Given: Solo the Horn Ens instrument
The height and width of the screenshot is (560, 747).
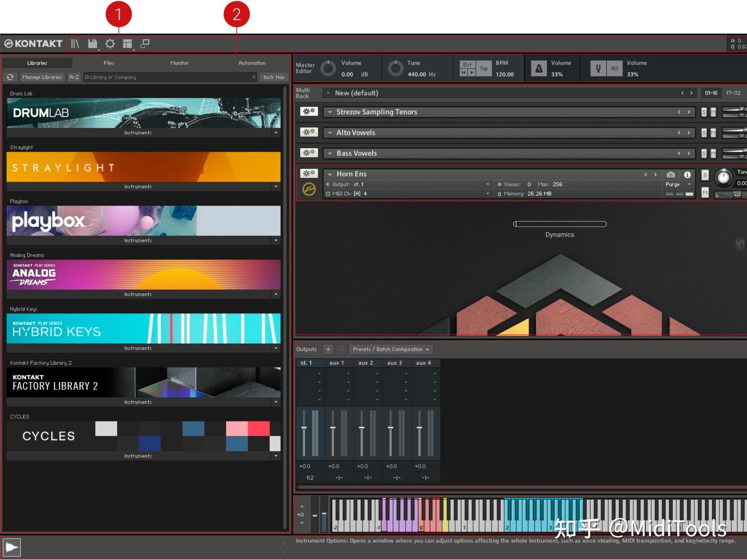Looking at the screenshot, I should [704, 174].
